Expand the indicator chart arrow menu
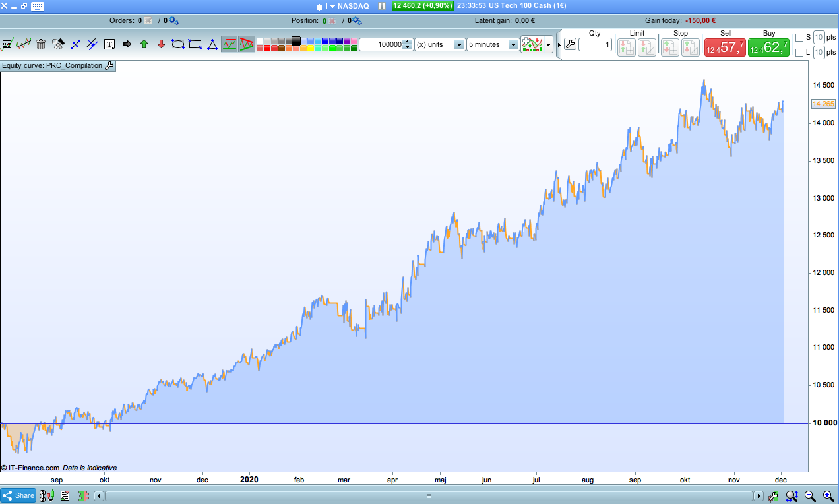Viewport: 839px width, 504px height. 549,45
